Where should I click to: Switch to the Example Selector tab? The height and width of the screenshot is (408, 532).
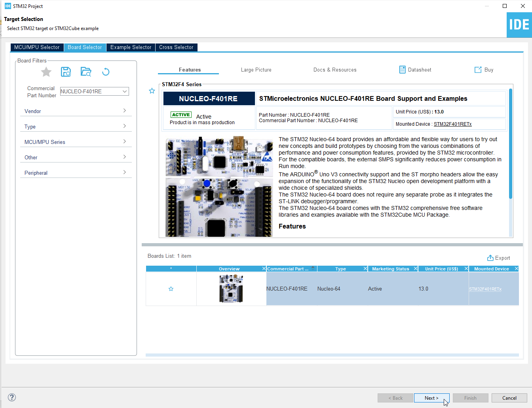131,47
